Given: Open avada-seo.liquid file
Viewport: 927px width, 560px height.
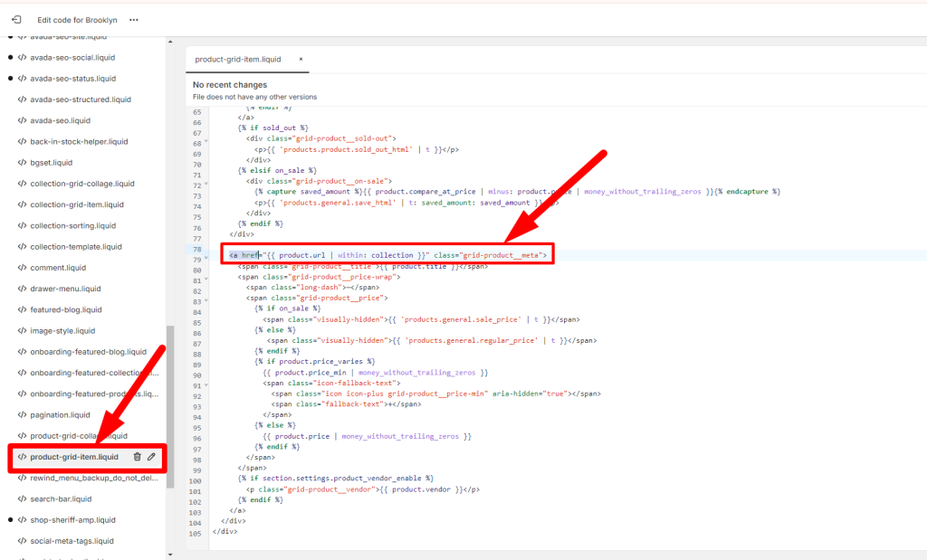Looking at the screenshot, I should tap(61, 120).
